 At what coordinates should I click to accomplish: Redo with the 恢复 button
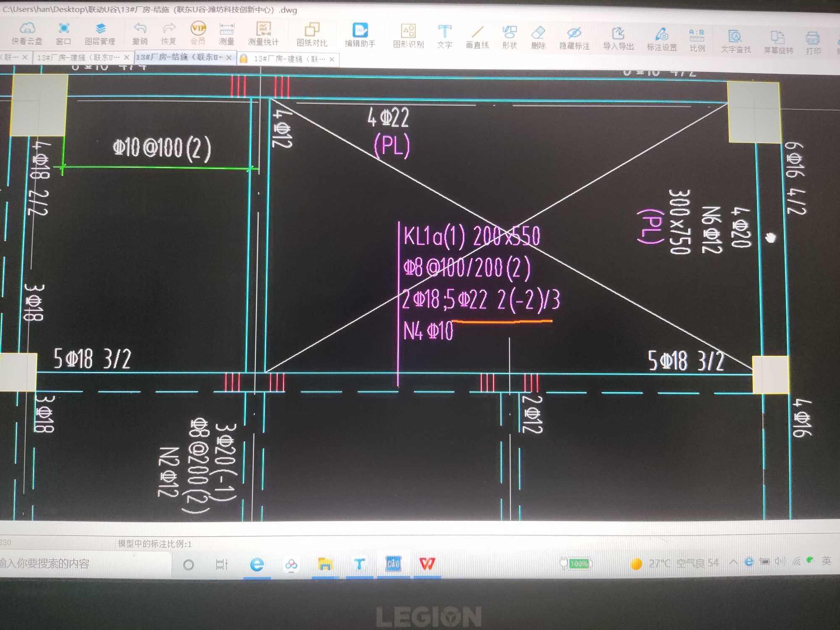[x=168, y=34]
